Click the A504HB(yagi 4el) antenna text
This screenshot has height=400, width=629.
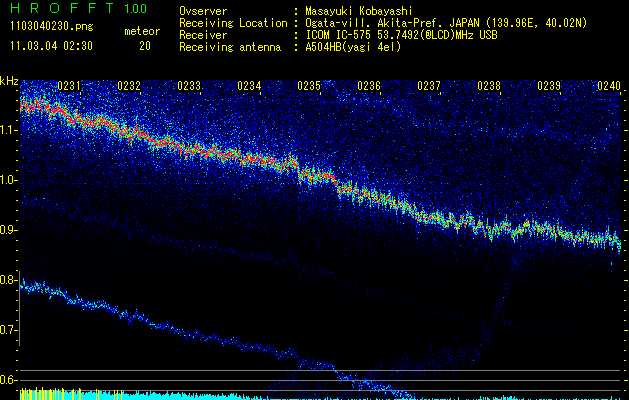(x=353, y=47)
